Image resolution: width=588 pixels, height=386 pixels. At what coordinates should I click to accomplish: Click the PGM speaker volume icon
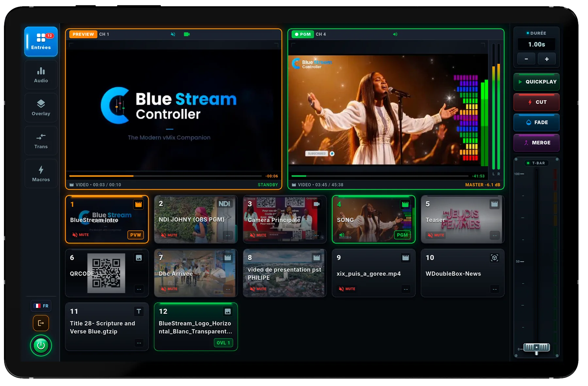click(x=395, y=34)
